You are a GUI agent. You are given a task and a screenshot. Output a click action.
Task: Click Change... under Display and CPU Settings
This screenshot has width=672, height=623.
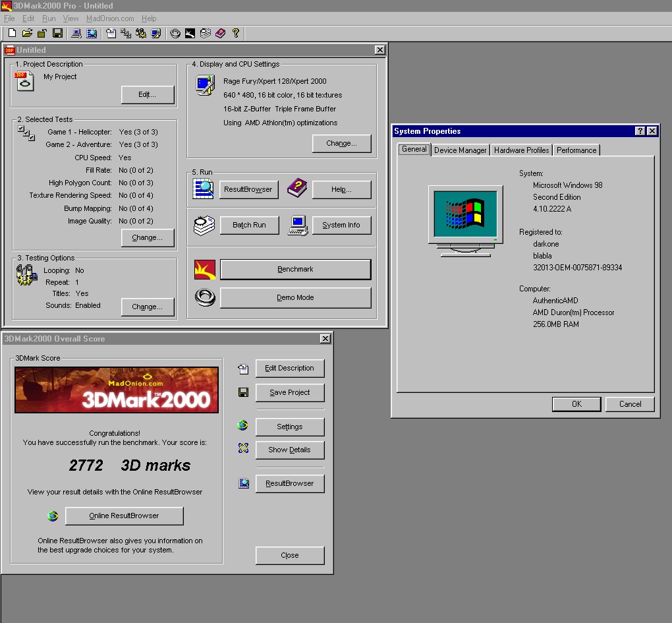(341, 143)
